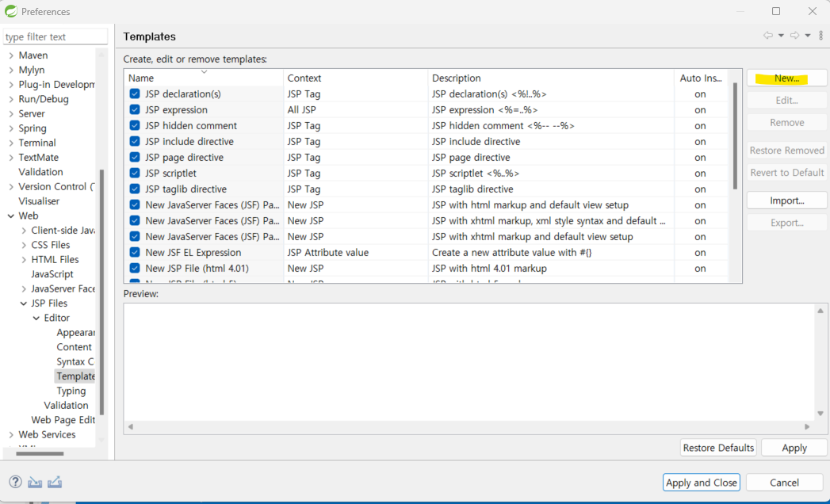
Task: Select the JavaScript tree item
Action: point(52,274)
